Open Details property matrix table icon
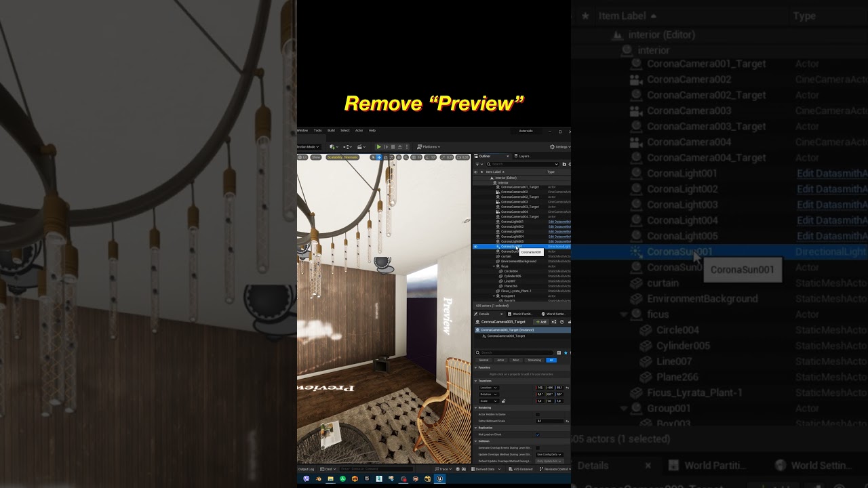Image resolution: width=868 pixels, height=488 pixels. point(559,352)
